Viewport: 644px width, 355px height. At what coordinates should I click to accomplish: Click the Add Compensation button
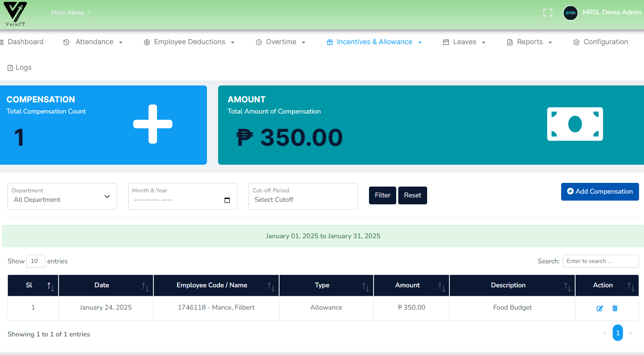pos(600,192)
